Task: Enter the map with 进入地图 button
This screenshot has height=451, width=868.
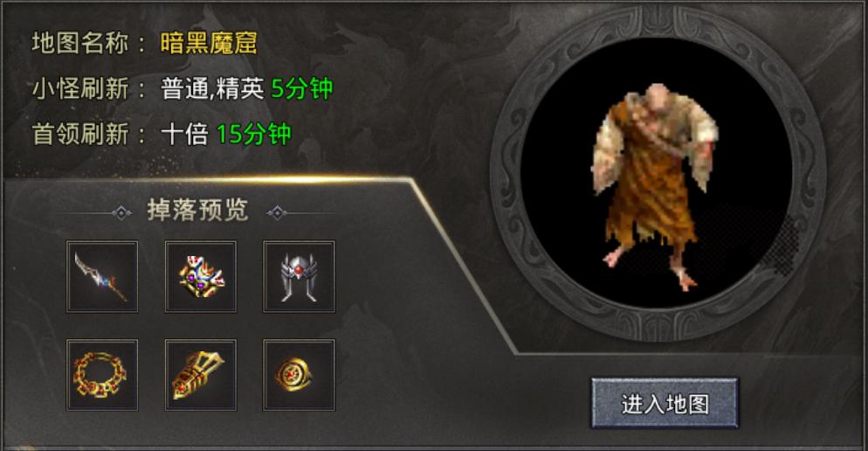Action: click(665, 403)
